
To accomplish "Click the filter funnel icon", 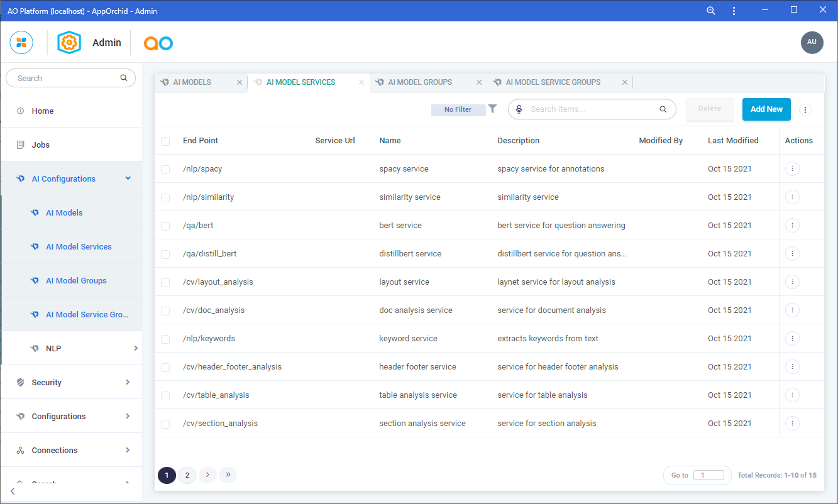I will click(x=492, y=109).
